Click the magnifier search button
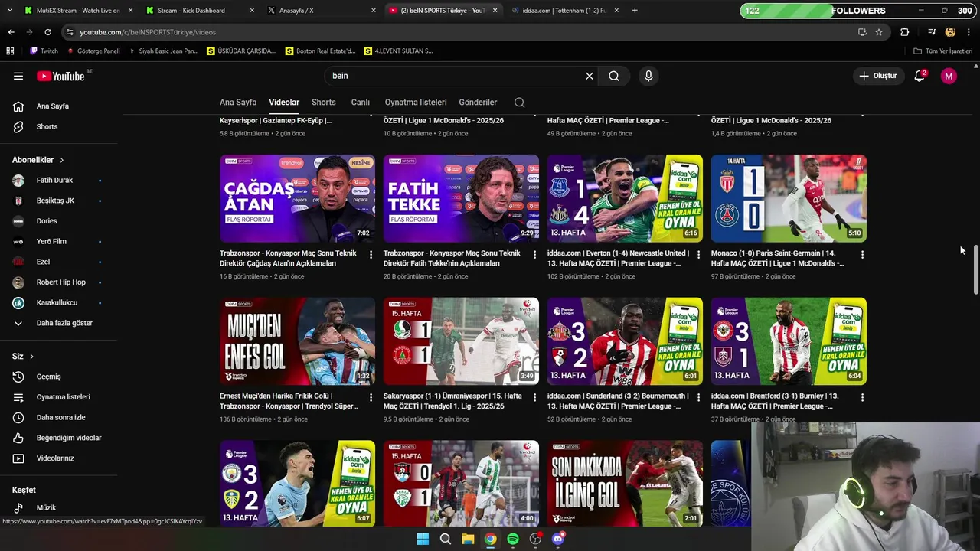980x551 pixels. [614, 76]
